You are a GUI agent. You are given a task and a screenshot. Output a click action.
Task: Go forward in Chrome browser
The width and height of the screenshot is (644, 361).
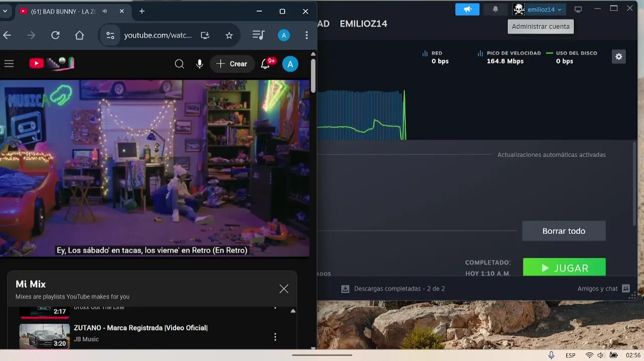tap(31, 35)
